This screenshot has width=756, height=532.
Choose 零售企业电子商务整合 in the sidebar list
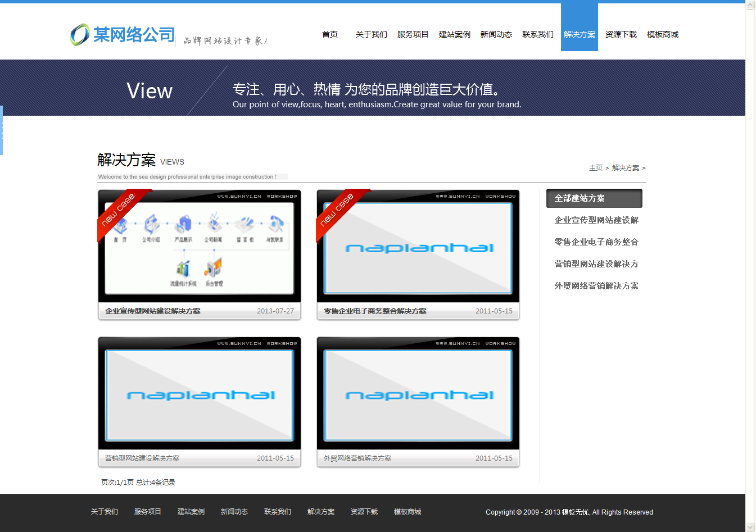pos(596,242)
